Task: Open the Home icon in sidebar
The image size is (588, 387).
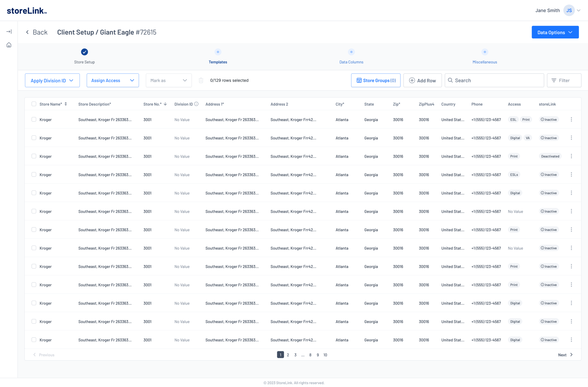Action: point(9,45)
